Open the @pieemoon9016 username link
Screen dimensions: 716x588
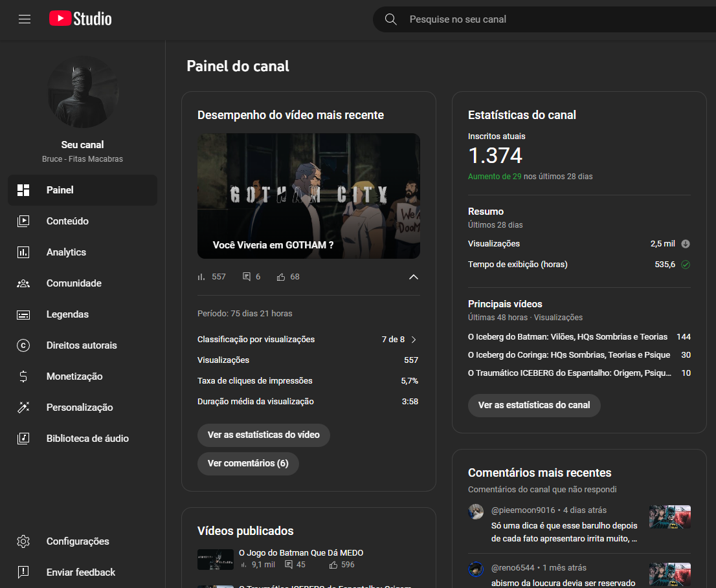point(523,510)
